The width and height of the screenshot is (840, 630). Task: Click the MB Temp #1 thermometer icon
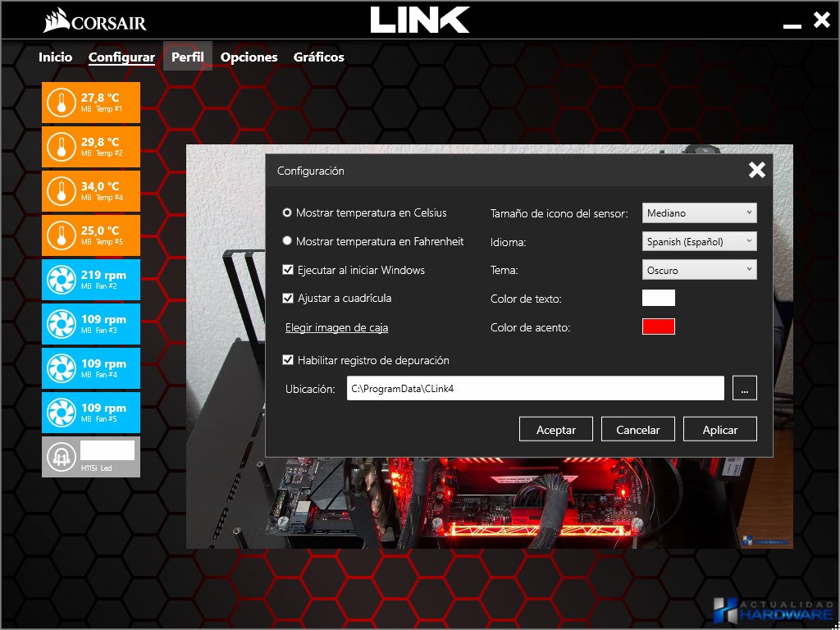pos(60,103)
